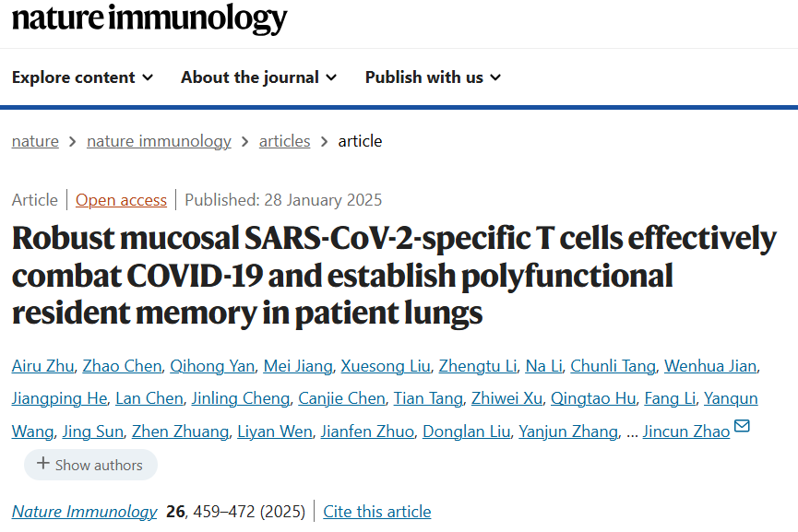Click the nature immunology logo
The height and width of the screenshot is (532, 798).
pyautogui.click(x=149, y=18)
